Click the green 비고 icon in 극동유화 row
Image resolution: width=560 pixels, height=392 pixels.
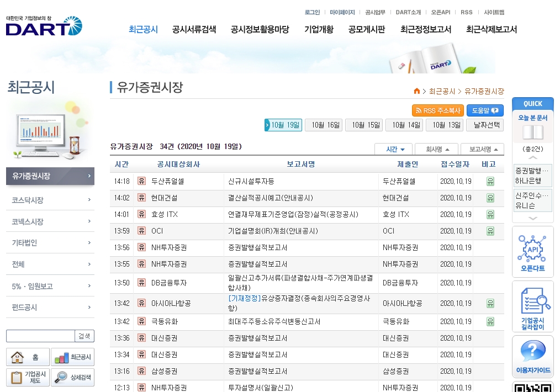[x=490, y=322]
